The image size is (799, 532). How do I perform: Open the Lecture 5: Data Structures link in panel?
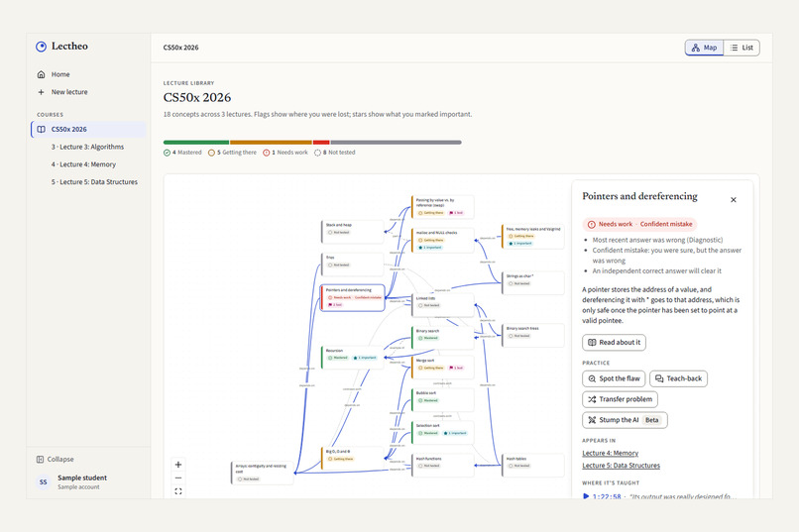point(621,466)
